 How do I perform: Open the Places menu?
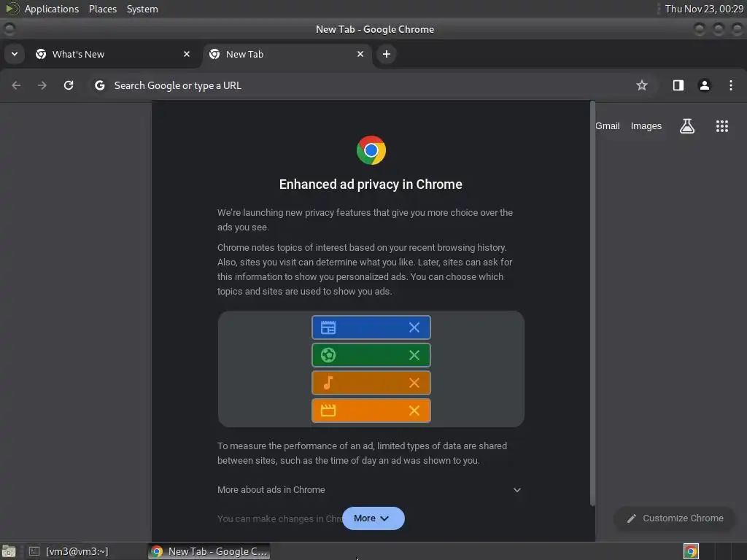point(102,9)
